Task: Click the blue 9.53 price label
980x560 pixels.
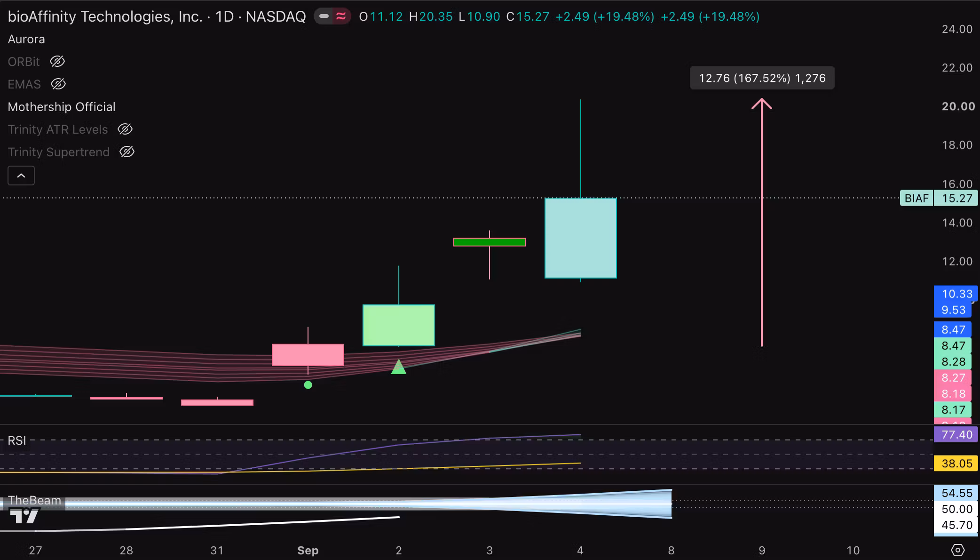Action: [953, 310]
